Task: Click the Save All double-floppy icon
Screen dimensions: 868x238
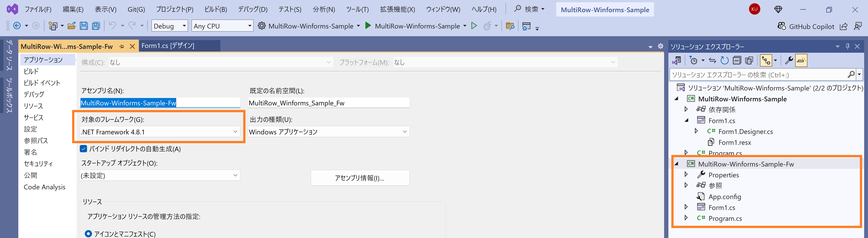Action: (x=96, y=26)
